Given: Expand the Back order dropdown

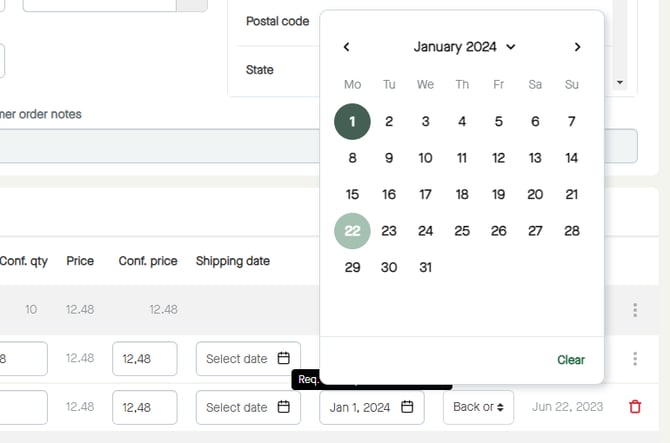Looking at the screenshot, I should (478, 407).
